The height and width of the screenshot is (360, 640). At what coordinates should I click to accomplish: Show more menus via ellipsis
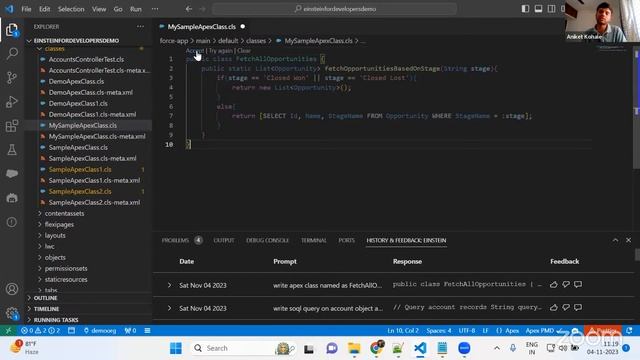[155, 9]
